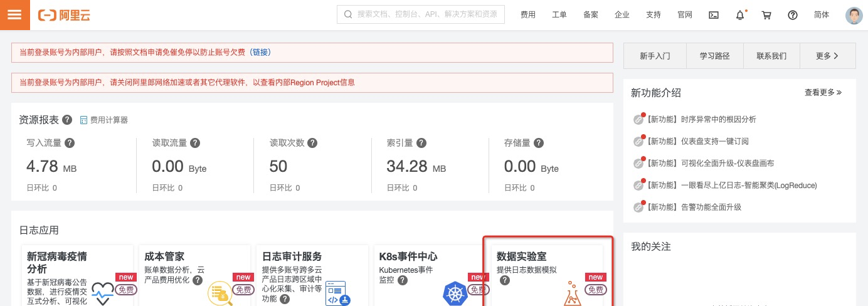Viewport: 868px width, 306px height.
Task: Open 一眼看尽上亿日志-智能聚类(LogReduce) article
Action: (731, 185)
